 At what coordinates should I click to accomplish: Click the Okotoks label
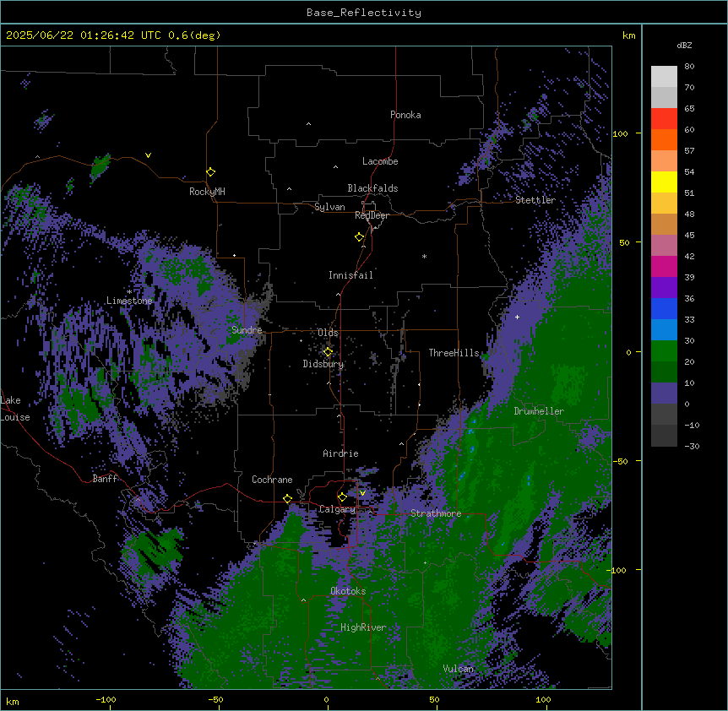pos(348,591)
